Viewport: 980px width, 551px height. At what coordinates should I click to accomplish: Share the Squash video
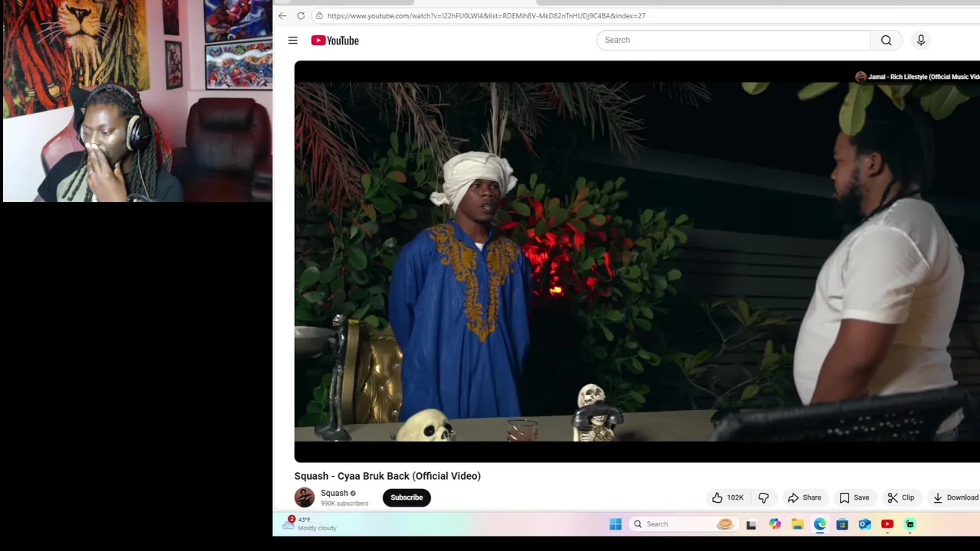(x=805, y=497)
